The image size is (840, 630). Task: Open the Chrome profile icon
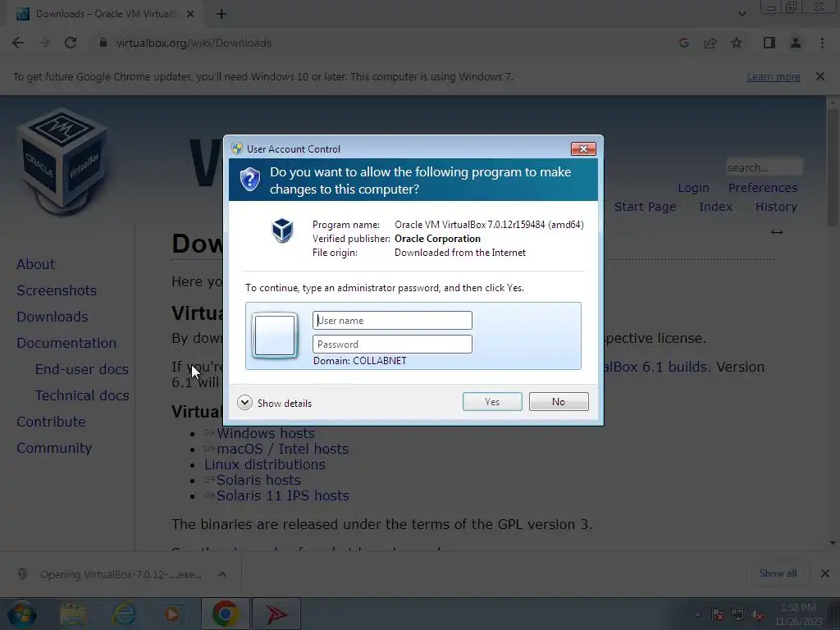click(x=796, y=43)
